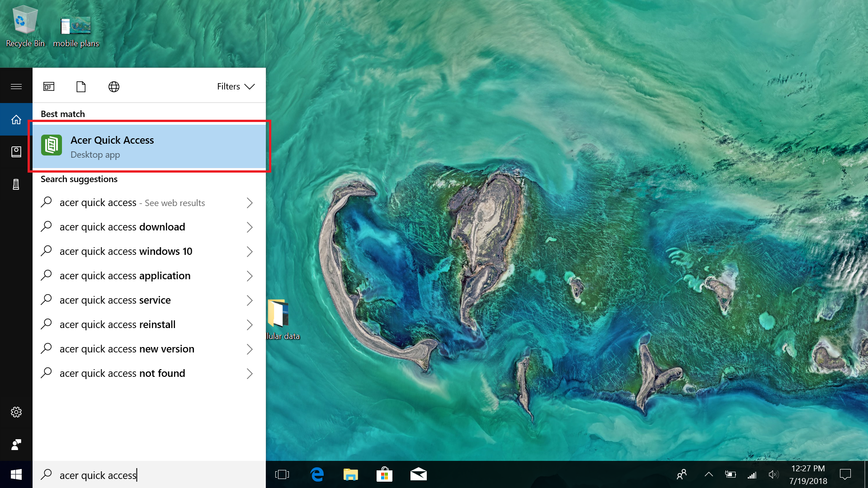
Task: Click the battery status tray icon
Action: tap(730, 474)
